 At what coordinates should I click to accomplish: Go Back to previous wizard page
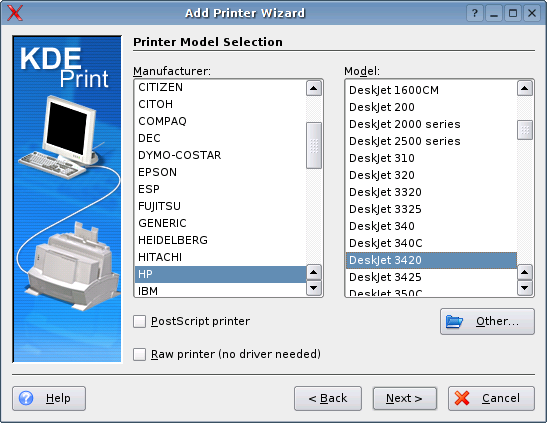[328, 398]
